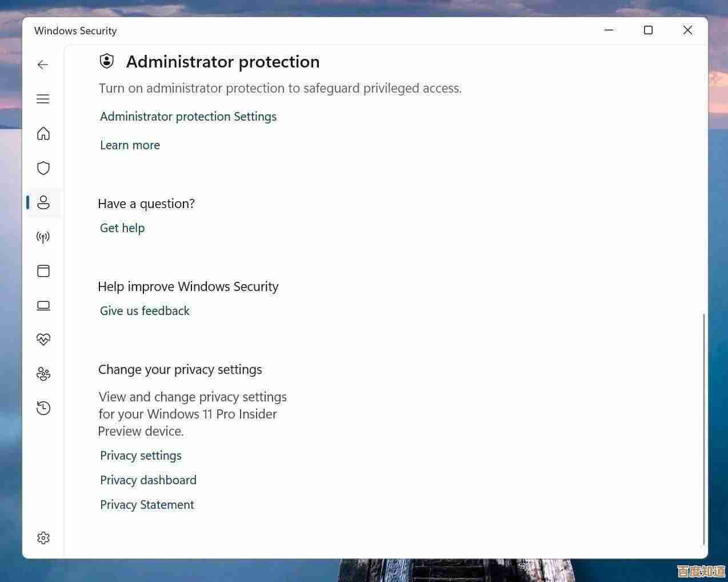This screenshot has height=582, width=728.
Task: Open Give us feedback link
Action: pyautogui.click(x=145, y=311)
